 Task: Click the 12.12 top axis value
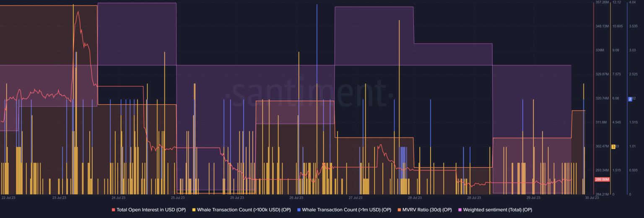coord(616,3)
